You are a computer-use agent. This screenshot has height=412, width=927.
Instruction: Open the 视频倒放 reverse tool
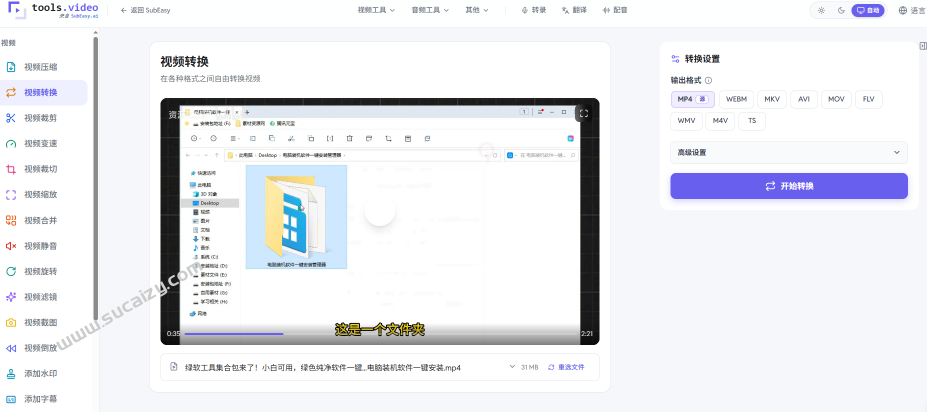point(40,348)
